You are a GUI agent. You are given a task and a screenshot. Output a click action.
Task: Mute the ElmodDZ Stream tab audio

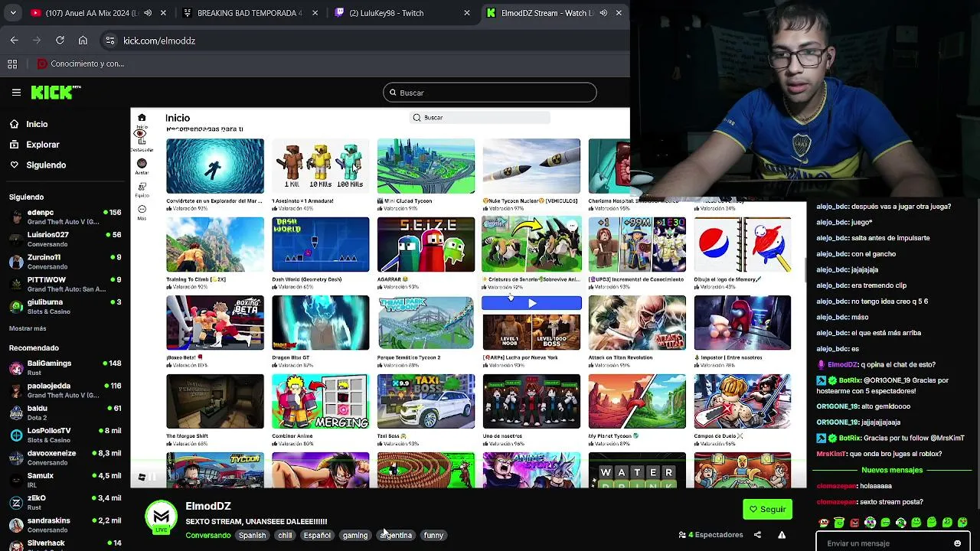[603, 13]
